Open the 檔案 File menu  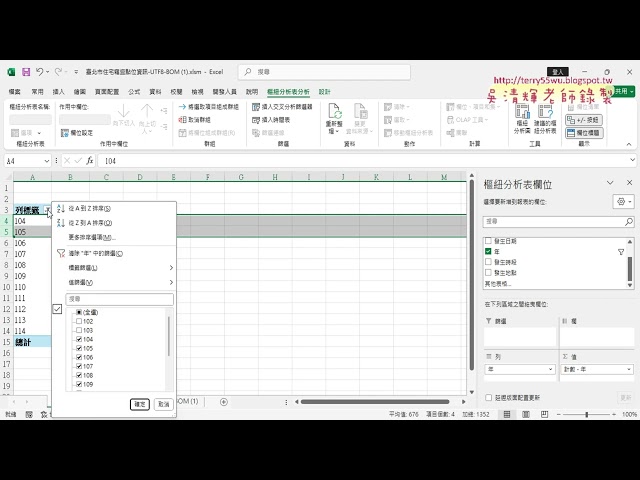coord(15,92)
